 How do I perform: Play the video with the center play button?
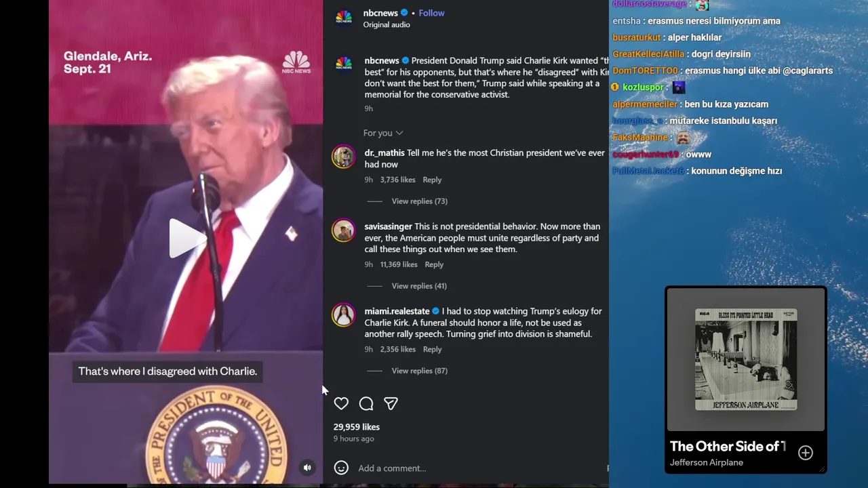coord(186,238)
